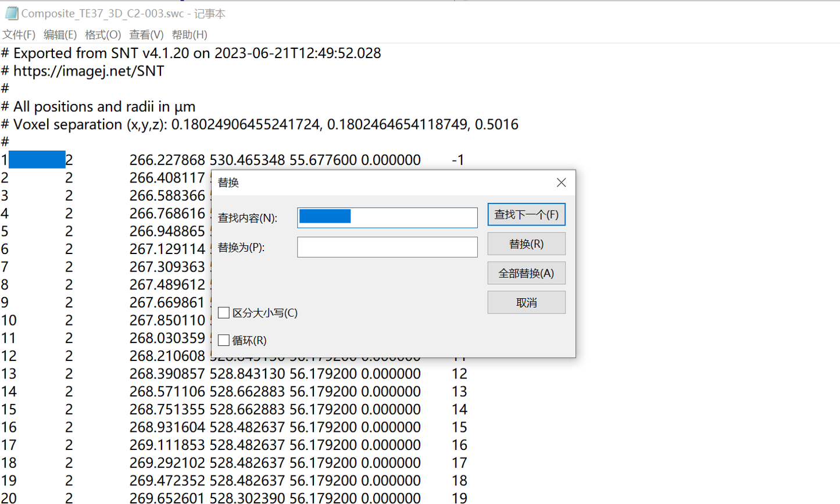The width and height of the screenshot is (840, 504).
Task: Click the 替换 dialog title bar
Action: (378, 183)
